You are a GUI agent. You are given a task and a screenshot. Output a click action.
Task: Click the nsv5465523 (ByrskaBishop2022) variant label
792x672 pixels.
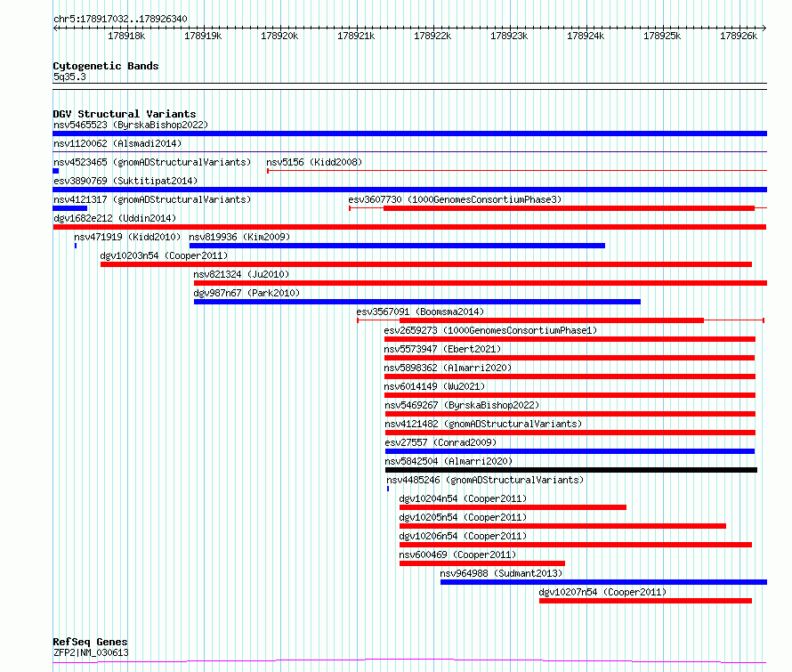pyautogui.click(x=130, y=125)
